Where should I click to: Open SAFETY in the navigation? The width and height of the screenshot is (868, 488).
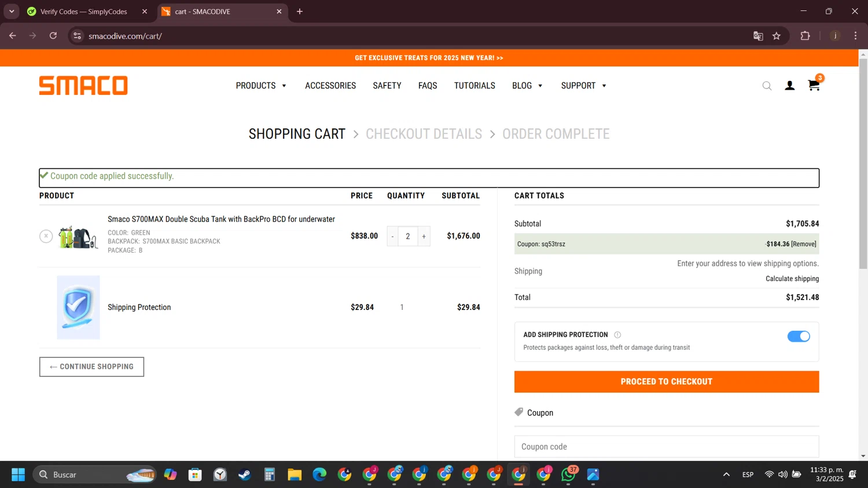(387, 86)
